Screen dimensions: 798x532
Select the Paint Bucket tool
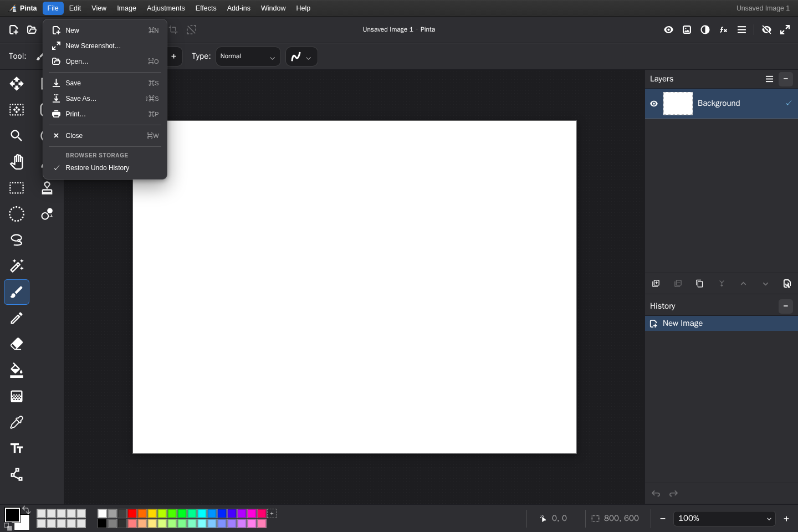[x=17, y=370]
